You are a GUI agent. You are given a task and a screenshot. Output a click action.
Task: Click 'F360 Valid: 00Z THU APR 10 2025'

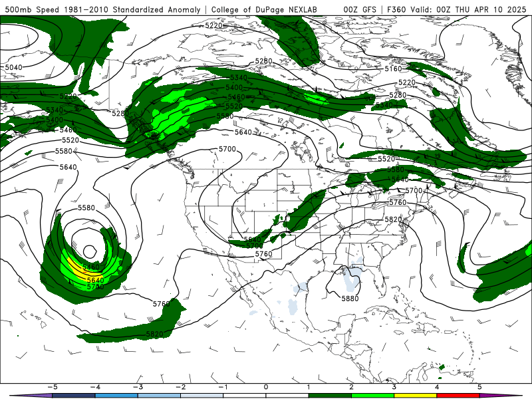(x=456, y=9)
